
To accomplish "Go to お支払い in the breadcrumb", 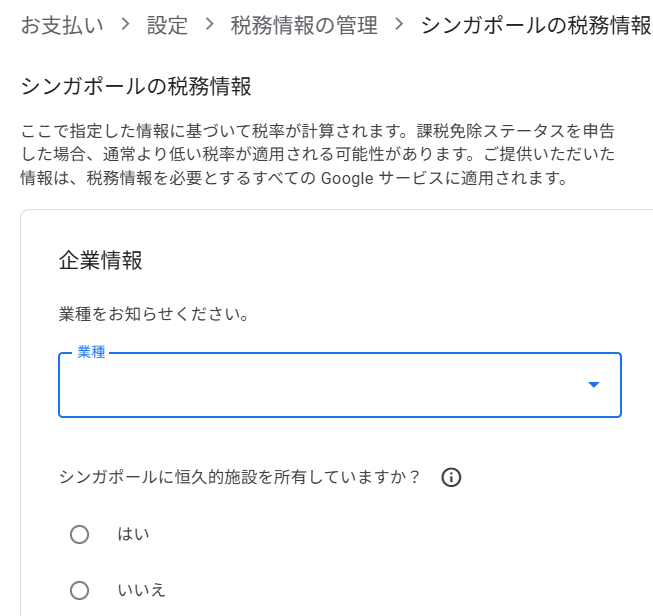I will coord(61,26).
